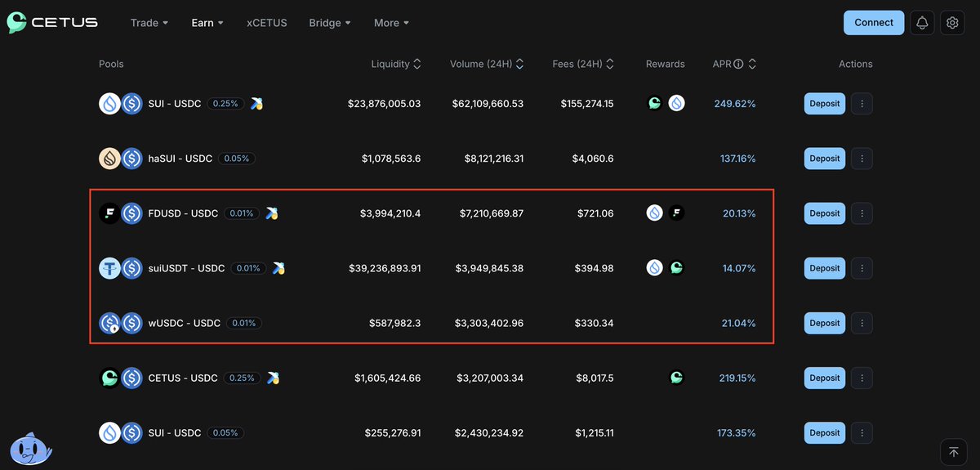Sort pools by the Liquidity column
The height and width of the screenshot is (470, 980).
click(396, 64)
